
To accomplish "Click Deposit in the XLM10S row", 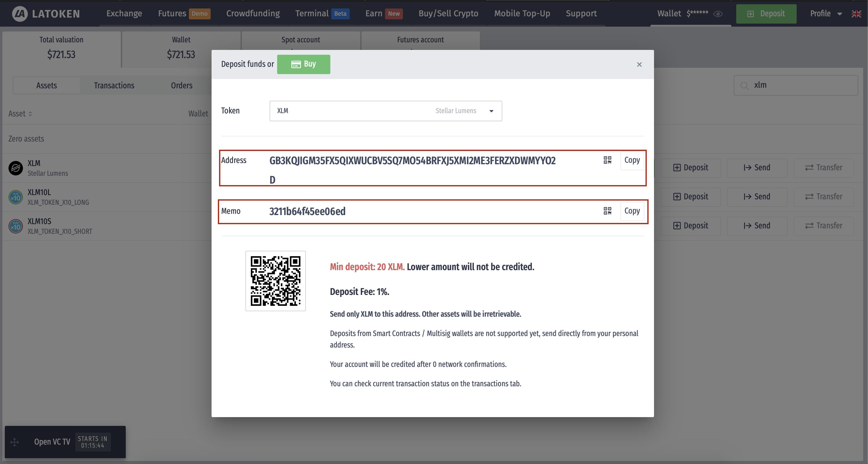I will [691, 226].
